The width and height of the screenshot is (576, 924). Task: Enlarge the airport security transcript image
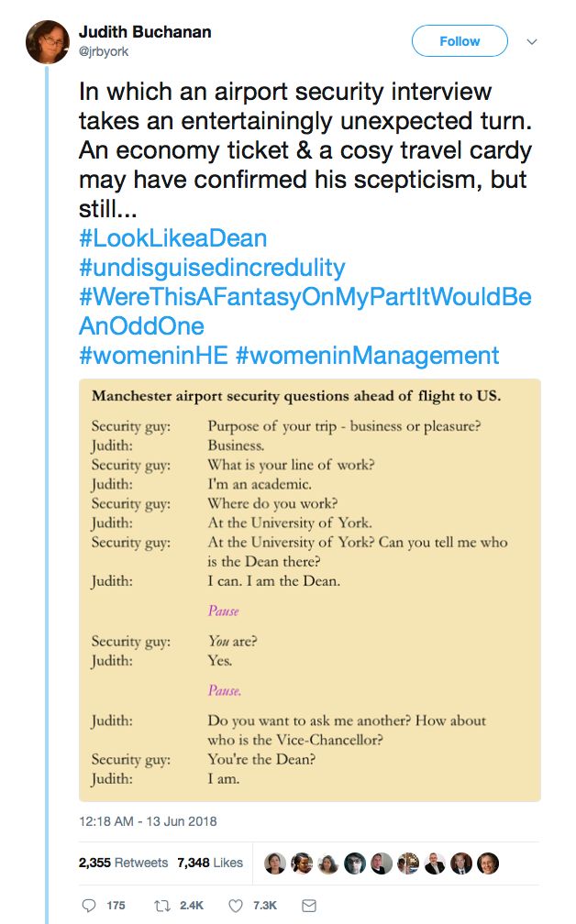click(310, 589)
